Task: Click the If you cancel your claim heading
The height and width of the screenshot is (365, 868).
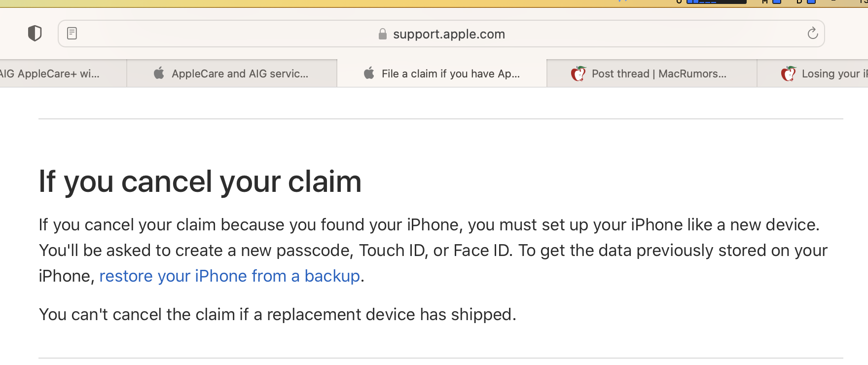Action: (x=200, y=182)
